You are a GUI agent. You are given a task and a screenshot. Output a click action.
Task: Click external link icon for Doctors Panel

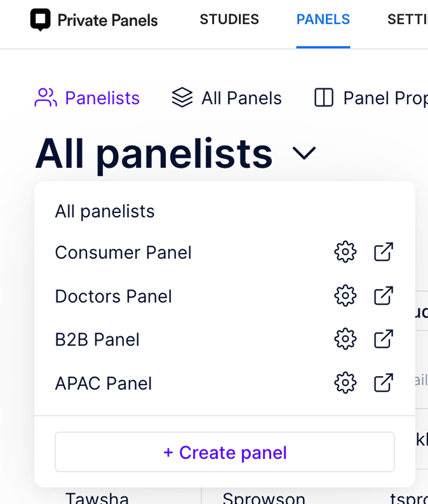pyautogui.click(x=383, y=296)
